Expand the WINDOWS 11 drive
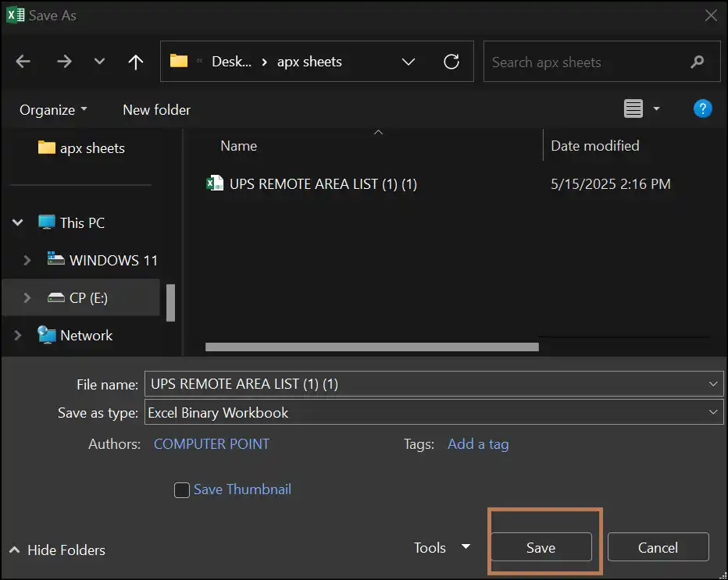This screenshot has height=580, width=728. click(x=27, y=260)
